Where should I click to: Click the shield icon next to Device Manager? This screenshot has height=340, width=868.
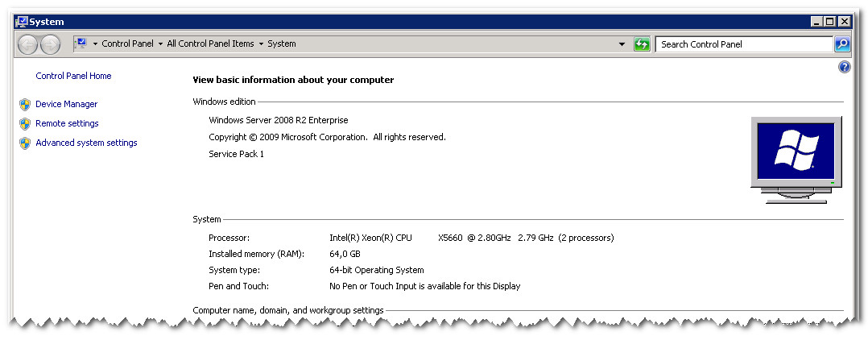(x=25, y=105)
